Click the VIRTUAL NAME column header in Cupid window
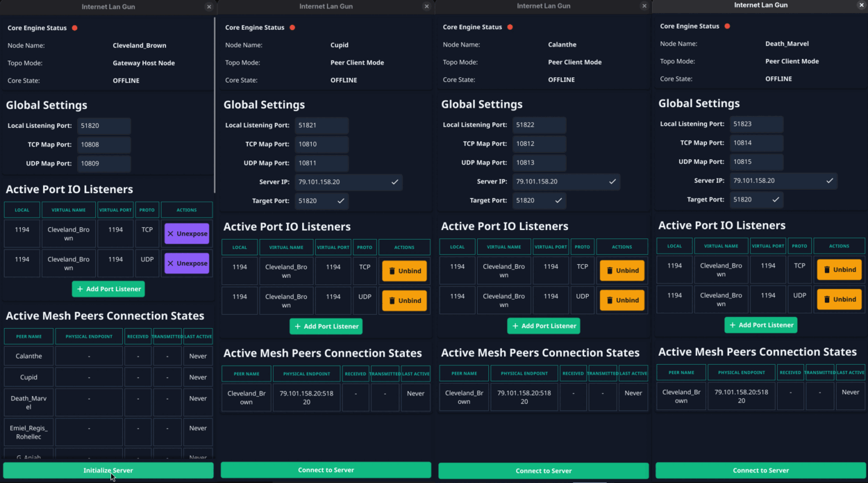Screen dimensions: 868x483 coord(286,247)
